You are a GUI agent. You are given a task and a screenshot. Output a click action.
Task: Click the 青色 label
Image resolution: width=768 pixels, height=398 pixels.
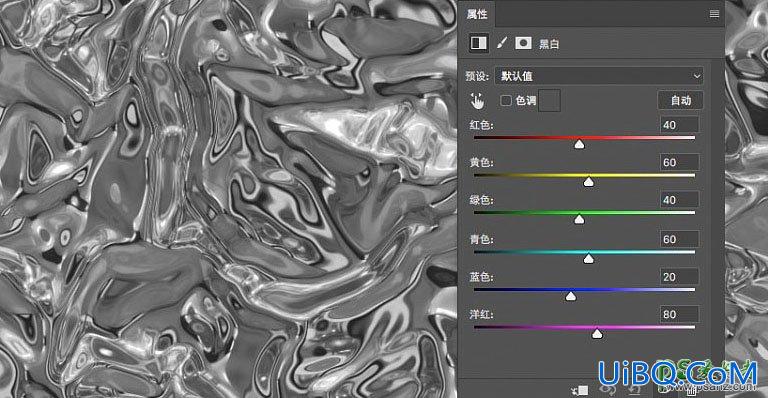(x=481, y=239)
